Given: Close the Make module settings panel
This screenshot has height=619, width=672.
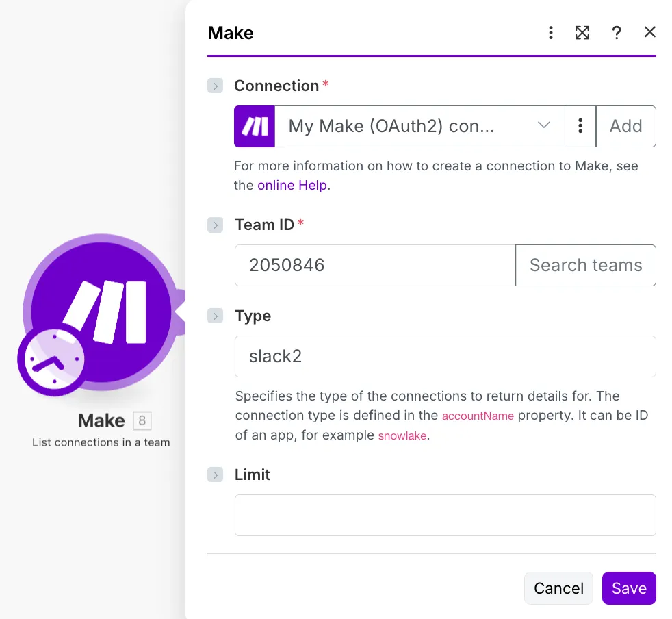Looking at the screenshot, I should [x=649, y=31].
